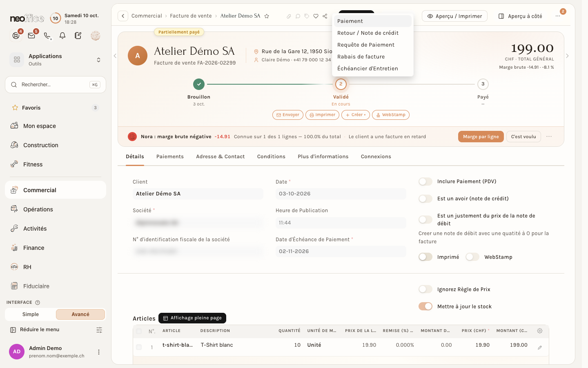The width and height of the screenshot is (588, 368).
Task: Open articles table settings gear
Action: [540, 331]
